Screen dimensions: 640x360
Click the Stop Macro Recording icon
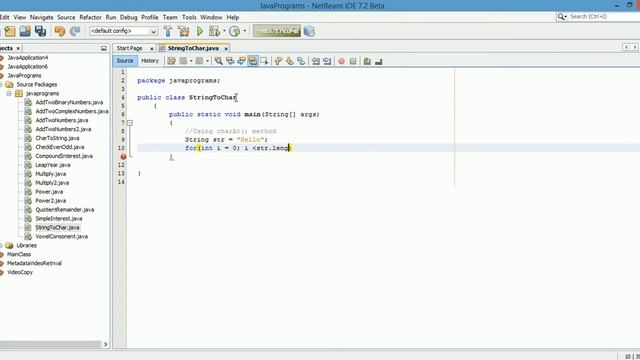[x=353, y=61]
